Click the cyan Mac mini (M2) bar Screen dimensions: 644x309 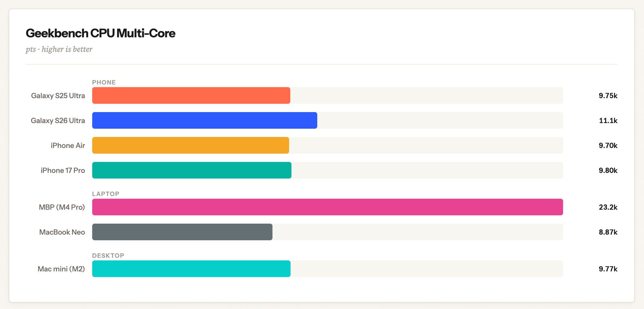[x=191, y=269]
